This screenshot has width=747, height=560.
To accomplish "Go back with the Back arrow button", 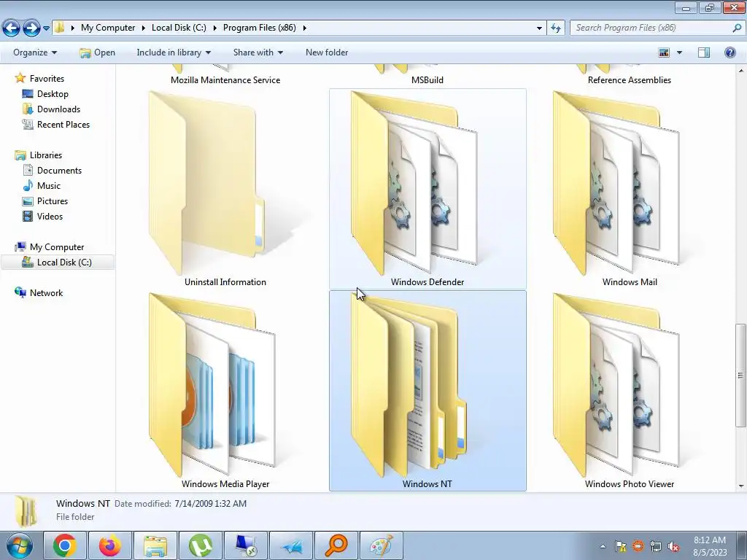I will click(x=11, y=28).
